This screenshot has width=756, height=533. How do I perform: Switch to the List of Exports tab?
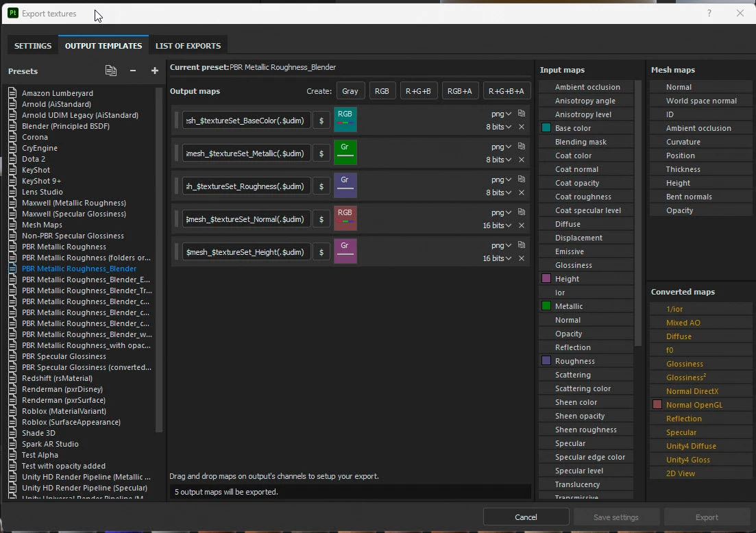[188, 46]
